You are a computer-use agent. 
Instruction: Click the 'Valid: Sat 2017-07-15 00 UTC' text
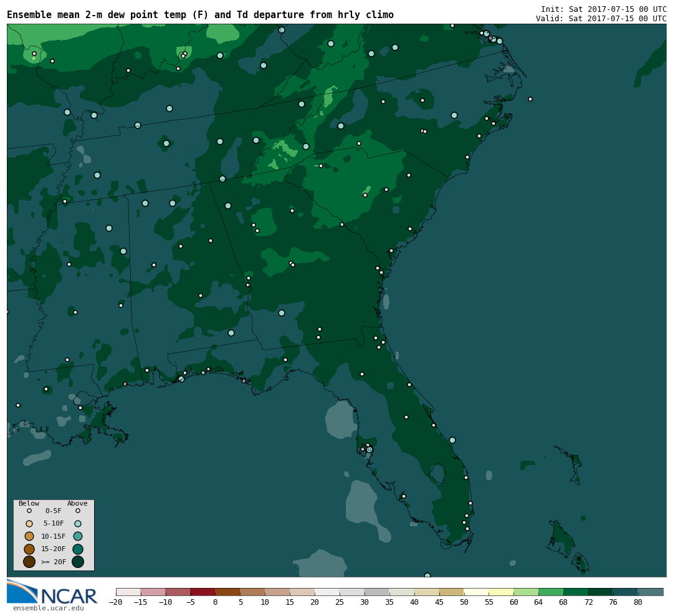point(601,19)
